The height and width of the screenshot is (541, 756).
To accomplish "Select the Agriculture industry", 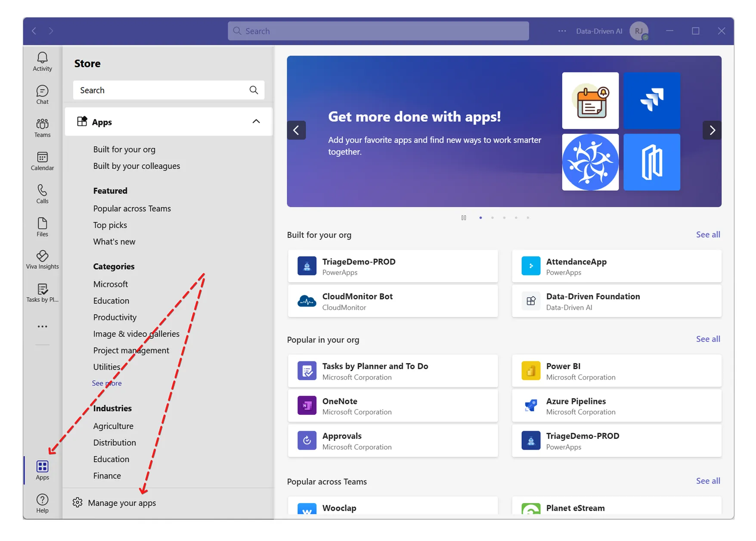I will tap(113, 426).
